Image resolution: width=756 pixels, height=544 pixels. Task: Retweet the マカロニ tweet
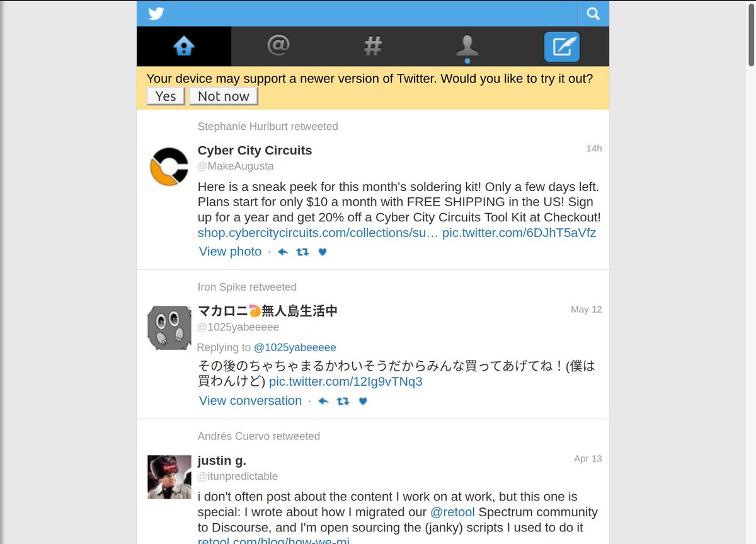coord(343,401)
